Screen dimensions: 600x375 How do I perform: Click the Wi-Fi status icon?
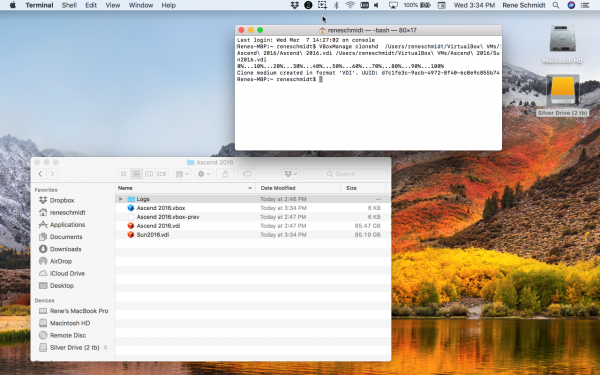350,5
